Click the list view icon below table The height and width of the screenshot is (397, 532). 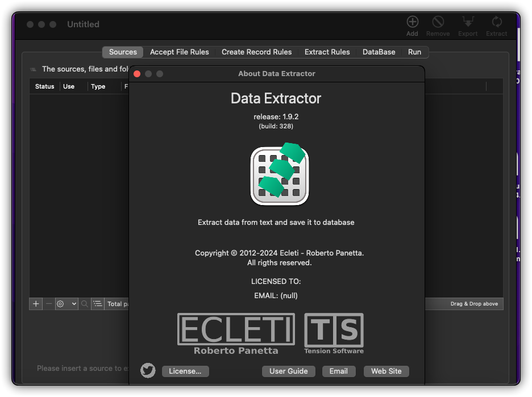click(x=98, y=304)
